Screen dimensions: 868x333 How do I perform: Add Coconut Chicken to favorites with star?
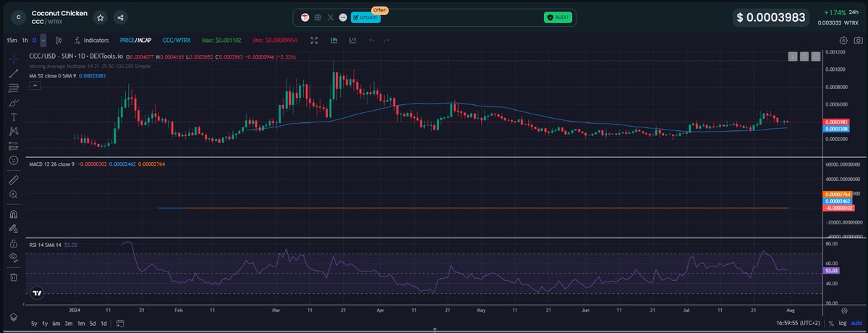[101, 17]
